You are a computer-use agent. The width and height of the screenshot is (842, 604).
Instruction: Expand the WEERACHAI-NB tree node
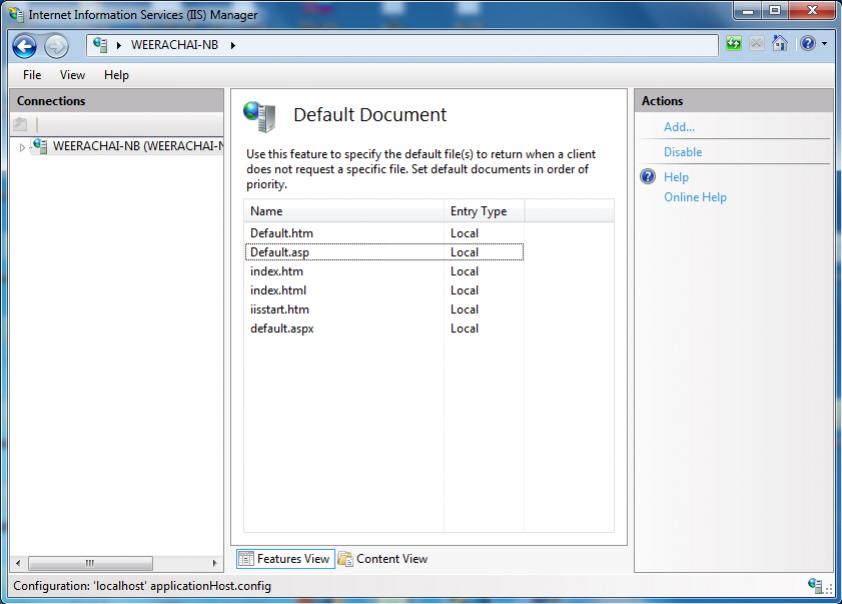(x=22, y=147)
